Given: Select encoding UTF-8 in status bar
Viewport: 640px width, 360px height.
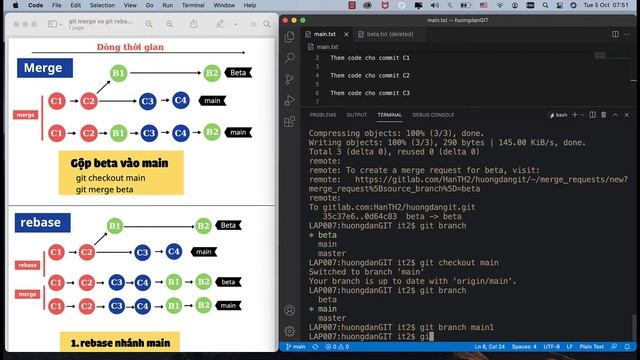Looking at the screenshot, I should point(551,347).
